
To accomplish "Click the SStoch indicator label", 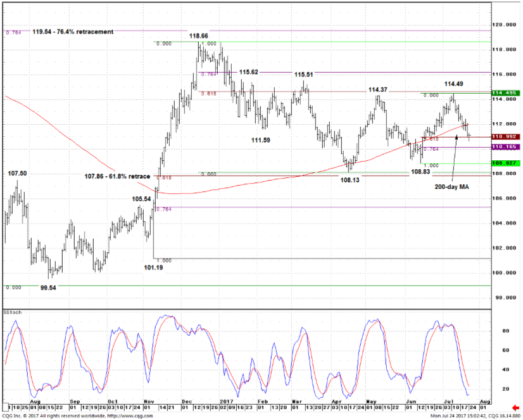I will (11, 313).
